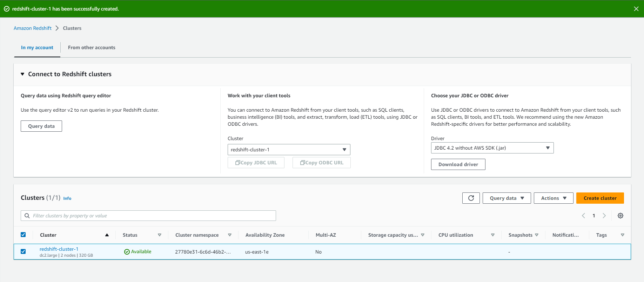Sort by Storage capacity used column arrow
The height and width of the screenshot is (282, 644).
point(423,235)
